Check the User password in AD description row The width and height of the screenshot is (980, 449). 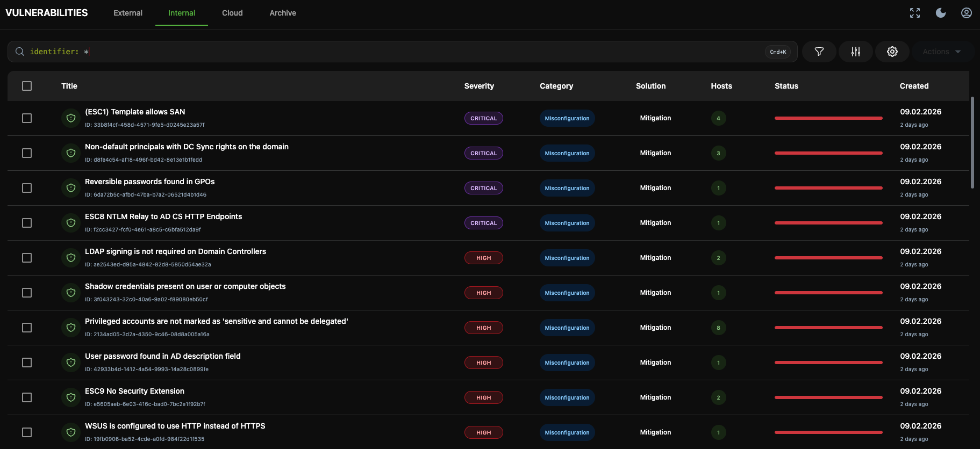tap(27, 363)
